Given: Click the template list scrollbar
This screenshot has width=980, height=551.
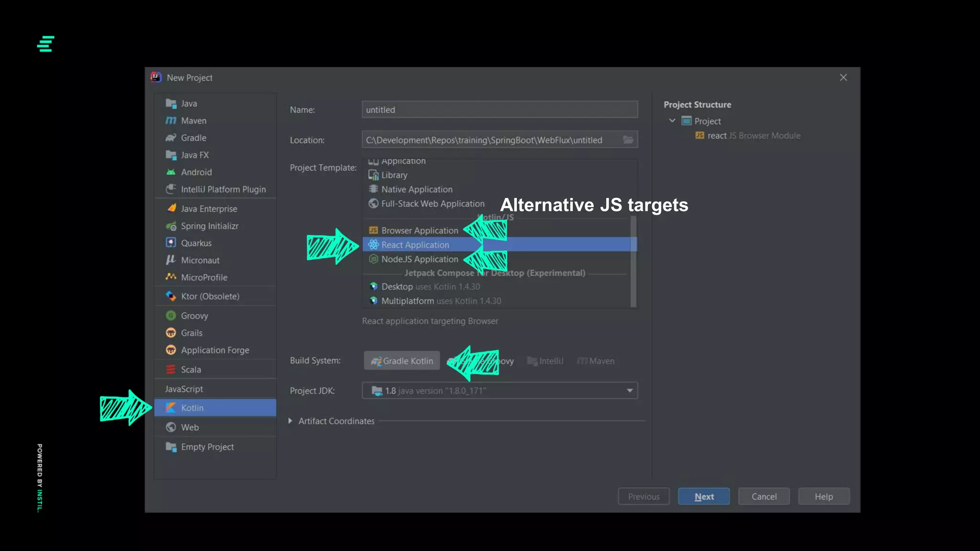Looking at the screenshot, I should point(634,262).
